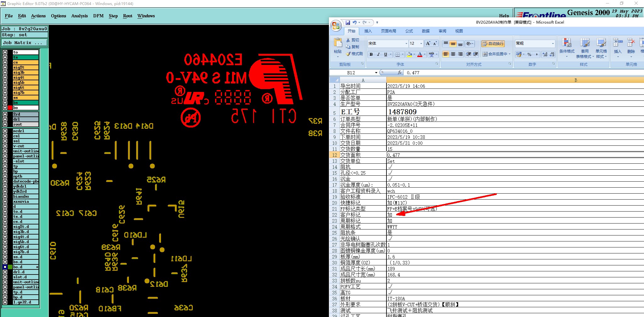The height and width of the screenshot is (317, 644).
Task: Open the font size dropdown
Action: point(421,43)
